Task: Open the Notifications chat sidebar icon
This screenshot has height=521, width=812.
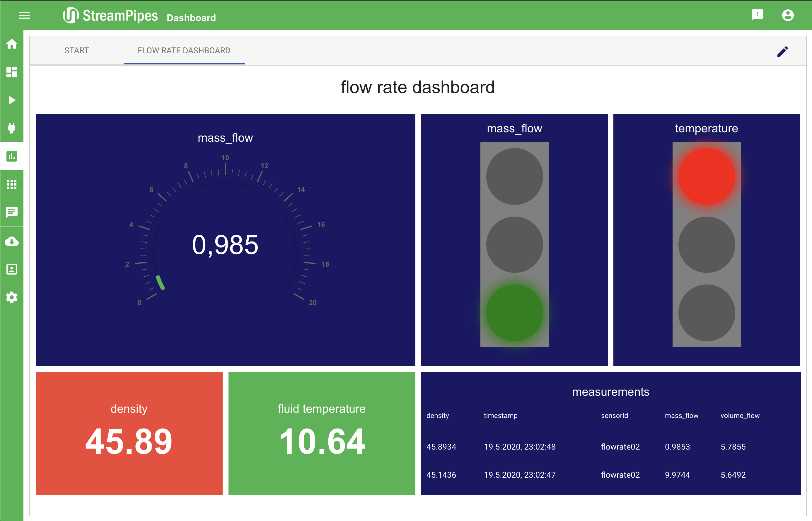Action: 12,212
